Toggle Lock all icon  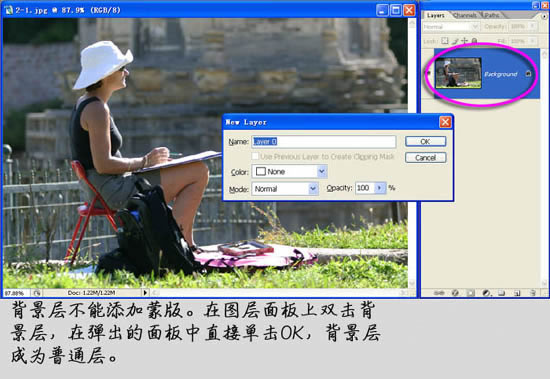pos(474,41)
